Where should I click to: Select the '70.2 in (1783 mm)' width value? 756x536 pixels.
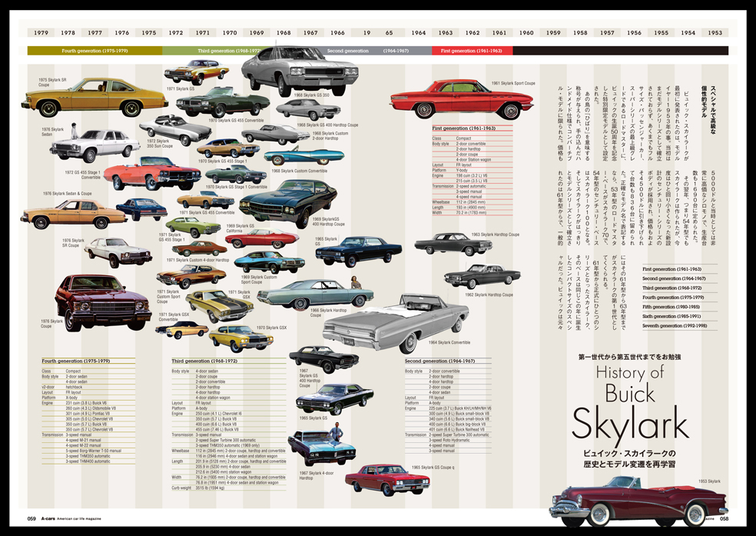(x=471, y=212)
